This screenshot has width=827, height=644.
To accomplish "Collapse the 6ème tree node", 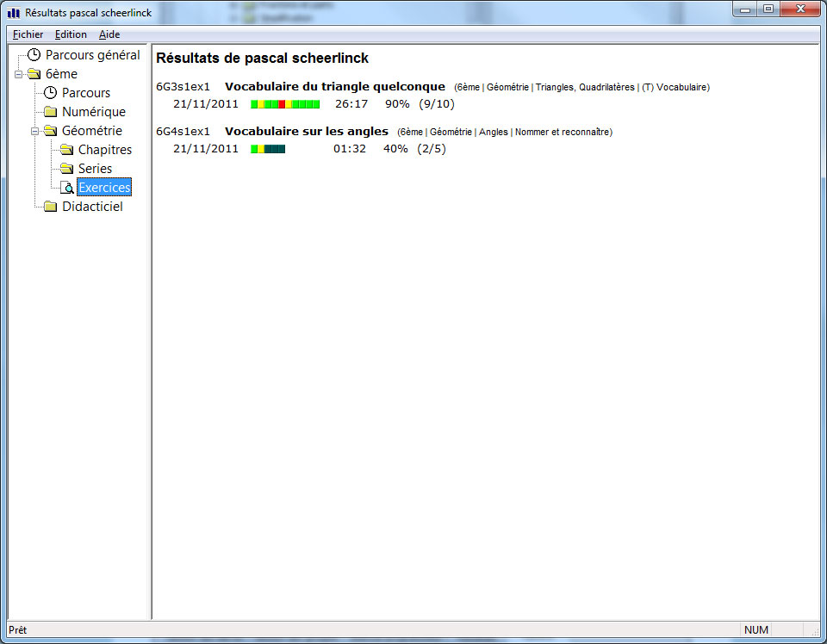I will [x=18, y=74].
